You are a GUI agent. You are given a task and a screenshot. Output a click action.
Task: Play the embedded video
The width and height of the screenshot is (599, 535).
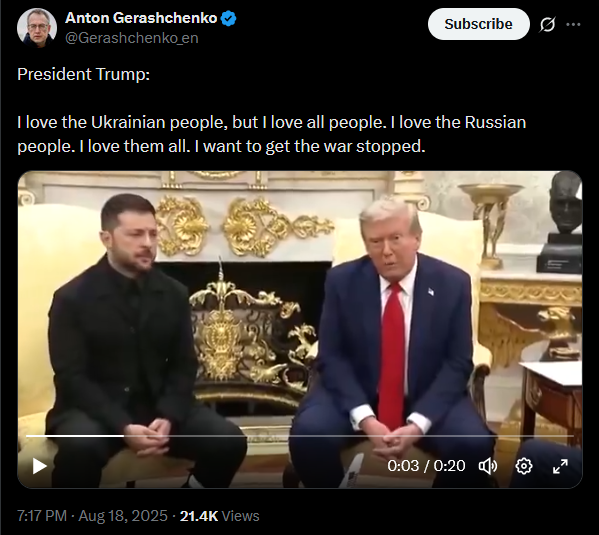39,466
